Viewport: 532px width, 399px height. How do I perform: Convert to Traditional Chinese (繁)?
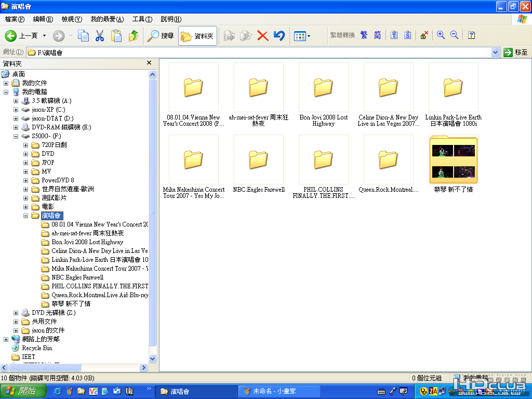364,35
